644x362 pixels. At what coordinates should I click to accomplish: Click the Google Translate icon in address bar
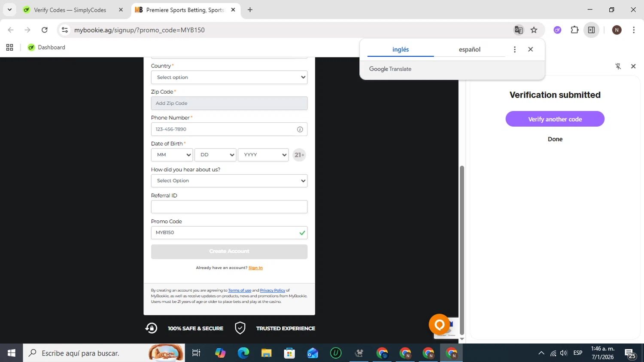pyautogui.click(x=519, y=30)
